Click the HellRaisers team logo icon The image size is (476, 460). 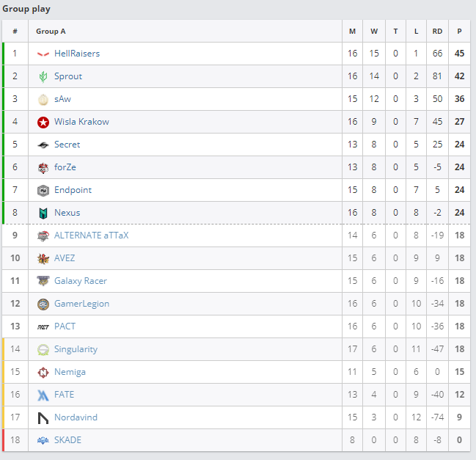[43, 54]
